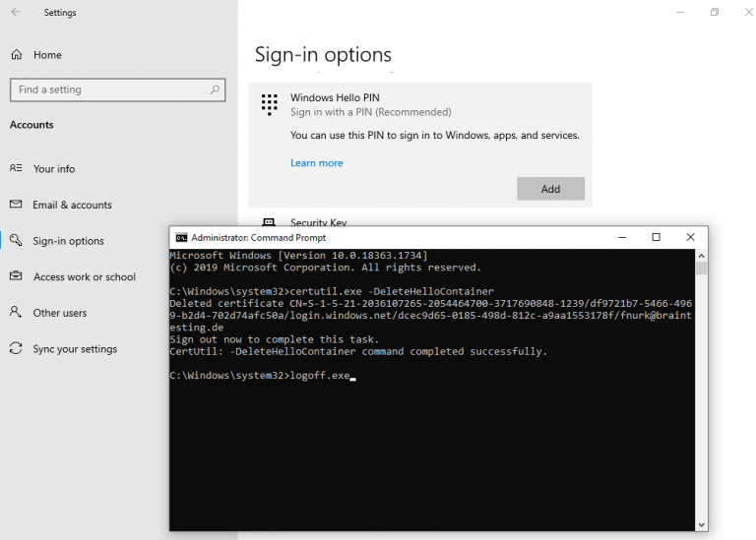Open Sync your settings page
756x540 pixels.
coord(75,349)
